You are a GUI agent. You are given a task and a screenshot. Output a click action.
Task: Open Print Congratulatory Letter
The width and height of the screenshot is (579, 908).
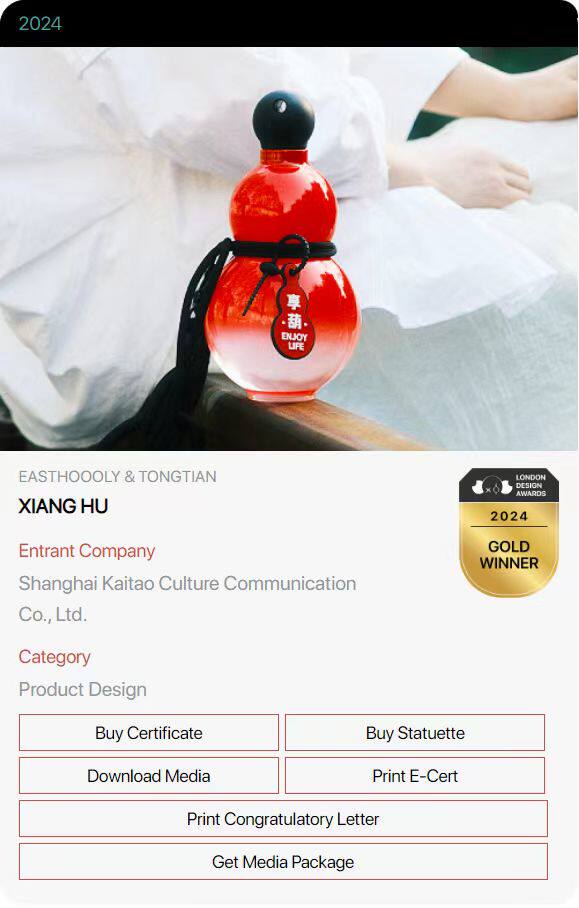pyautogui.click(x=283, y=819)
